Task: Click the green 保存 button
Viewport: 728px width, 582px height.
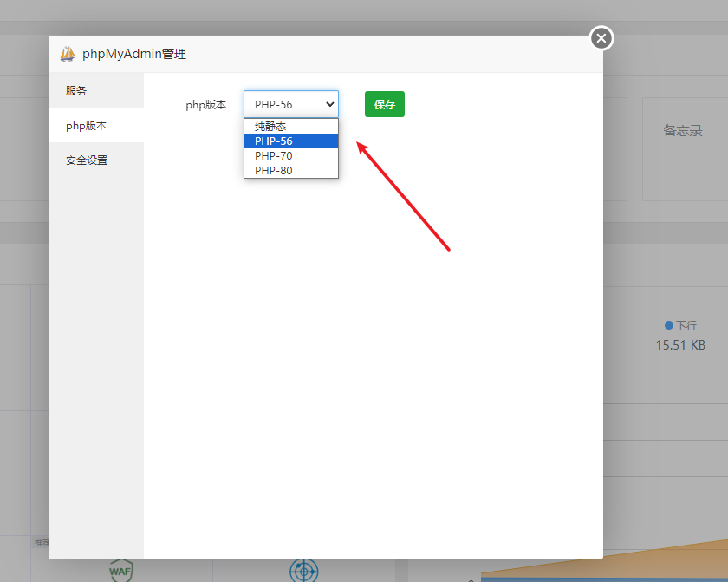Action: pos(385,104)
